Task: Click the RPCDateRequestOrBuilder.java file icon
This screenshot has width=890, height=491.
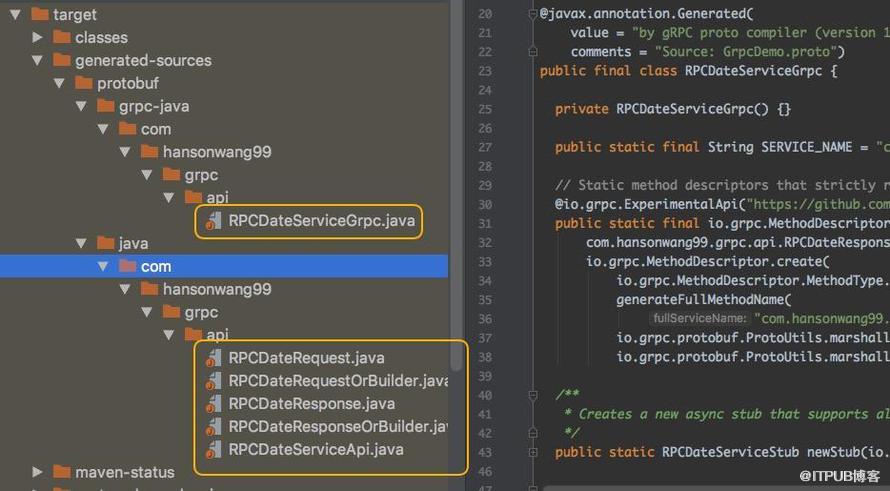Action: [x=213, y=381]
